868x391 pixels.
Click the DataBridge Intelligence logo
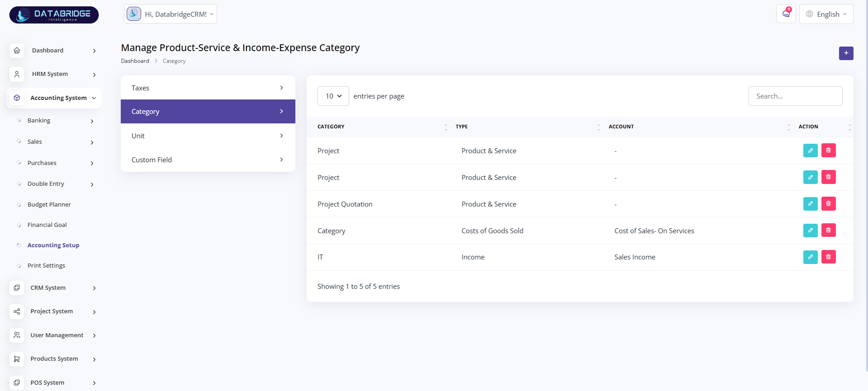[x=54, y=15]
